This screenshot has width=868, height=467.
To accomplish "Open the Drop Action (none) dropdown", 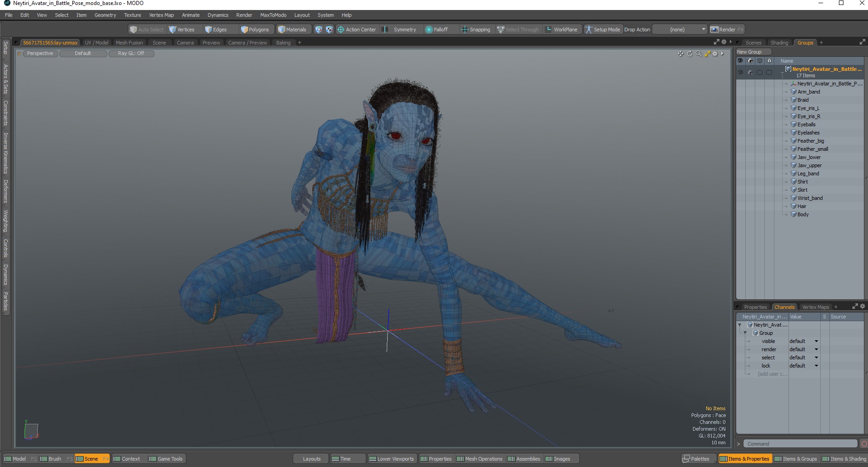I will (680, 30).
